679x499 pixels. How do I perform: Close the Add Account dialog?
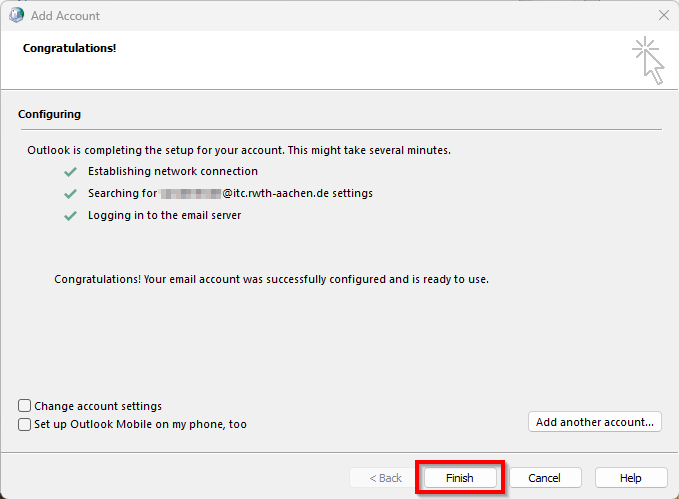pos(663,16)
